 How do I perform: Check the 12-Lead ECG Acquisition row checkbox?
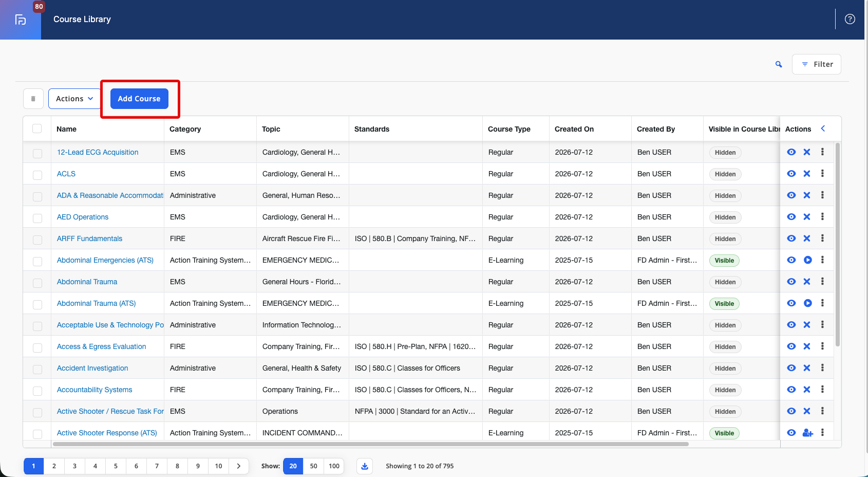point(37,153)
